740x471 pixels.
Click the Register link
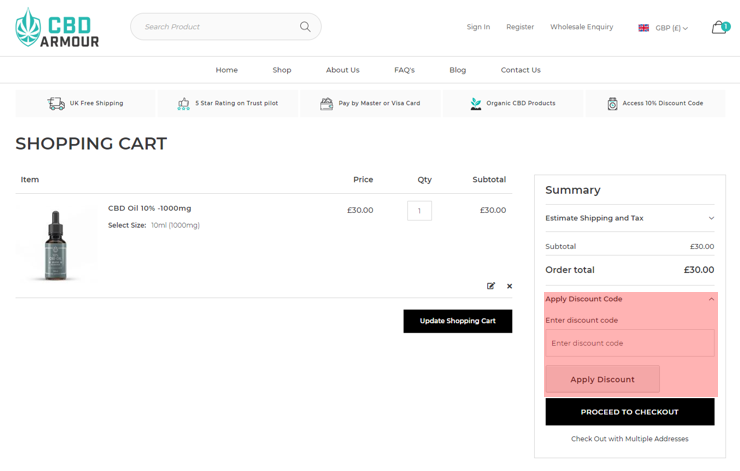click(520, 27)
